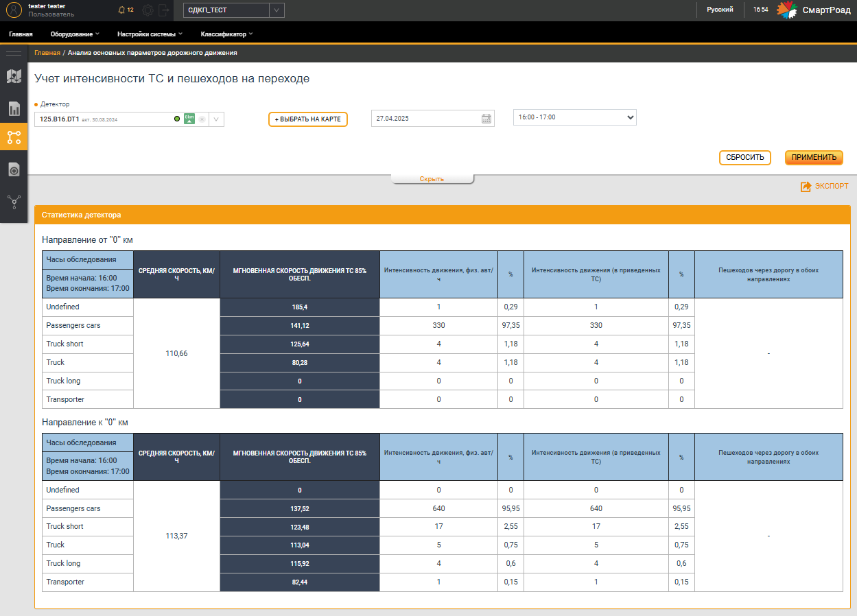Click the ЭКСПОРТ link
The image size is (857, 616).
click(832, 187)
